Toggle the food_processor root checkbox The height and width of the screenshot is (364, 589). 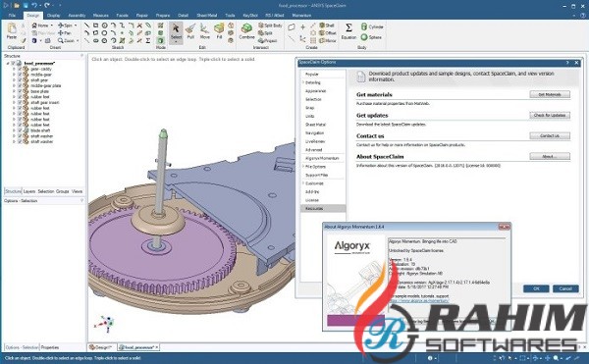point(13,64)
